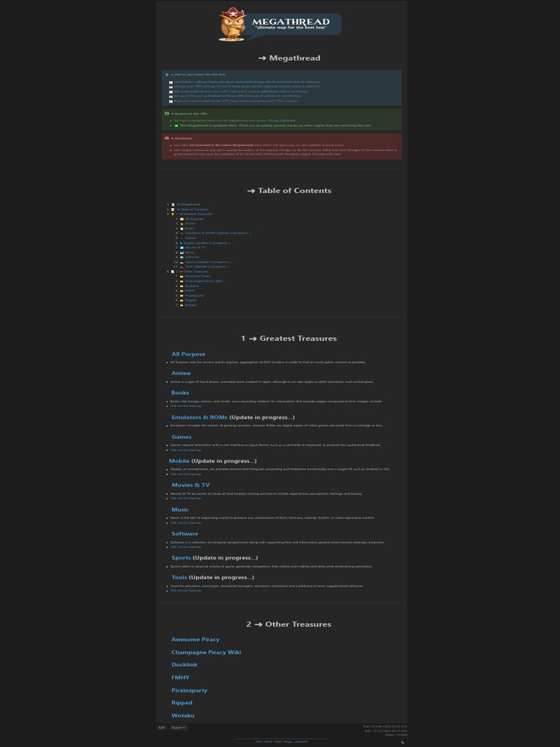Click the All Purpose icon in contents

point(182,219)
